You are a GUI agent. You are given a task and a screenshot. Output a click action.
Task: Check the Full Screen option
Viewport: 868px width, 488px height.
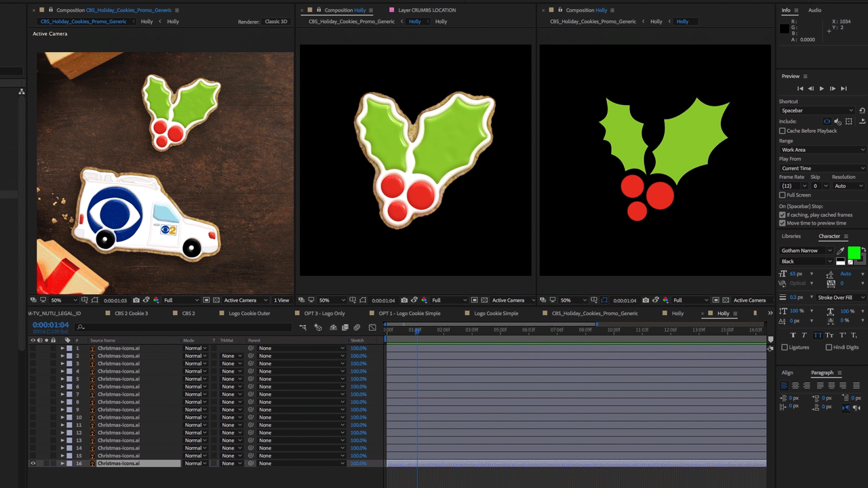(x=783, y=195)
